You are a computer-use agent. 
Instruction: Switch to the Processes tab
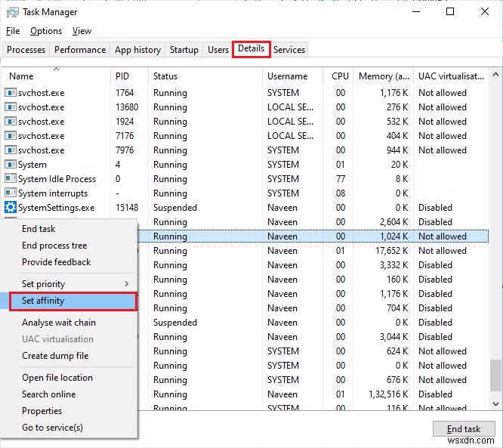click(x=26, y=50)
